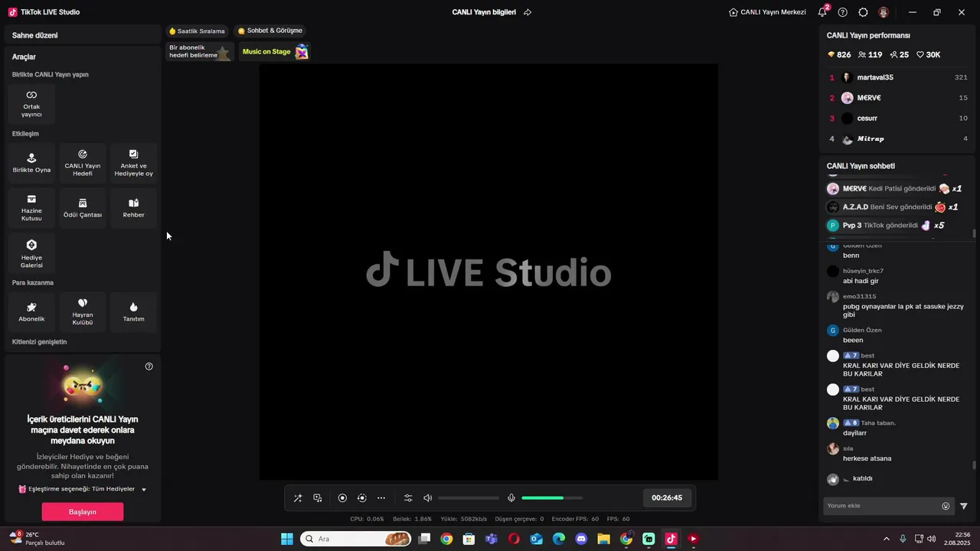Mute the microphone

[x=511, y=498]
